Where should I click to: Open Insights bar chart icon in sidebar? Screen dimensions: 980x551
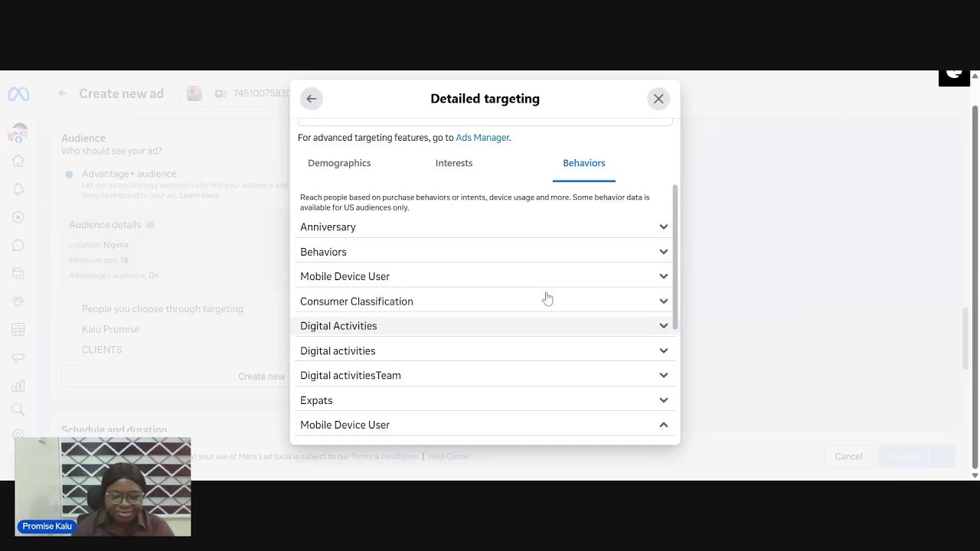(18, 386)
